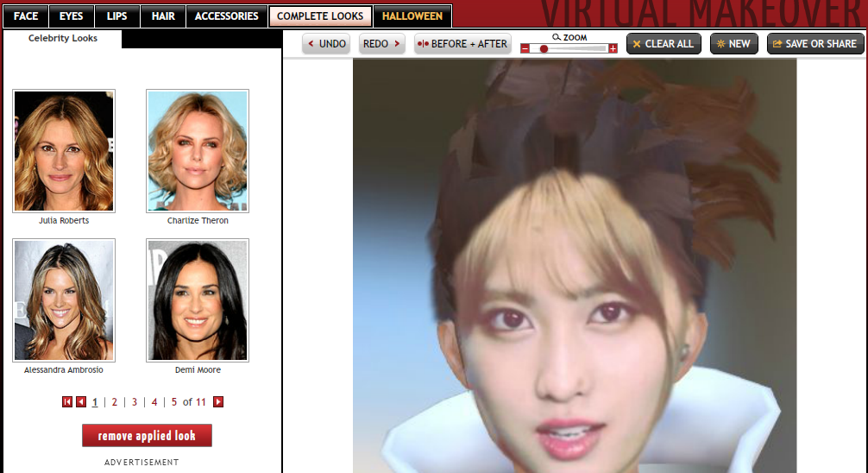Click the Charlize Theron name label
The height and width of the screenshot is (473, 868).
point(198,220)
